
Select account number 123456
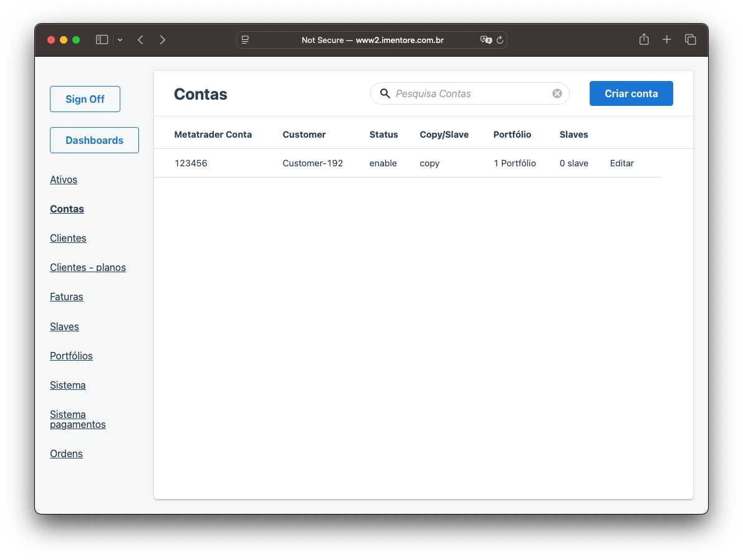pos(191,163)
